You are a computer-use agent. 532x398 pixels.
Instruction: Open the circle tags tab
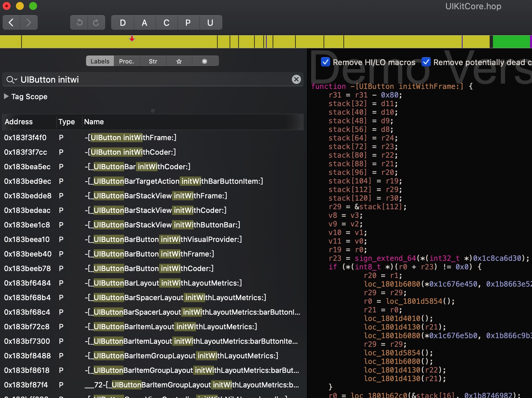click(204, 61)
